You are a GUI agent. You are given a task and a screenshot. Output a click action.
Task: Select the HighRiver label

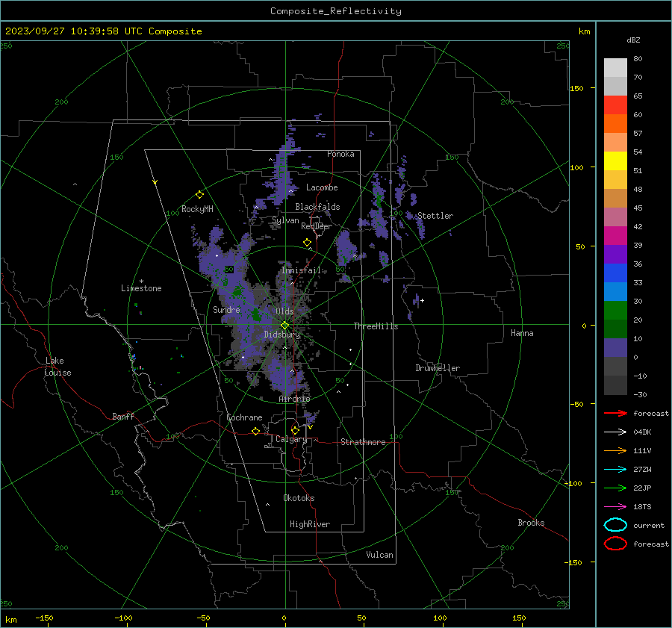coord(310,524)
